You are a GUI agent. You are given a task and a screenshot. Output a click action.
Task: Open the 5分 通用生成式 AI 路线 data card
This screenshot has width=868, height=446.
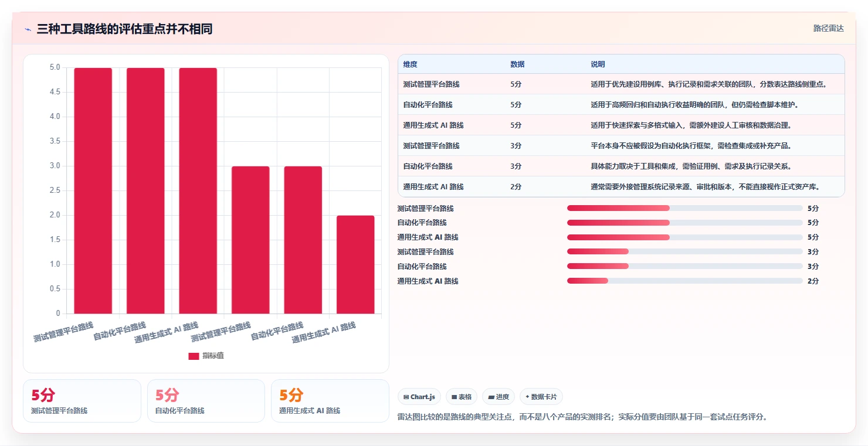coord(330,401)
